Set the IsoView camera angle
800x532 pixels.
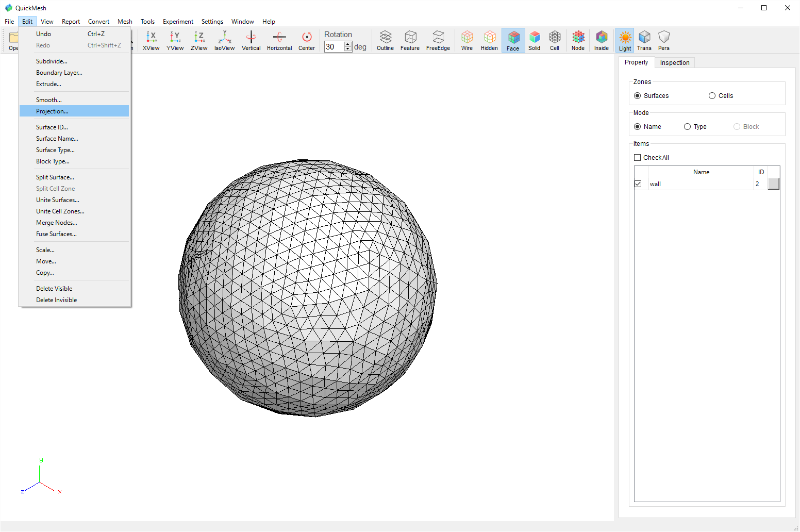224,40
